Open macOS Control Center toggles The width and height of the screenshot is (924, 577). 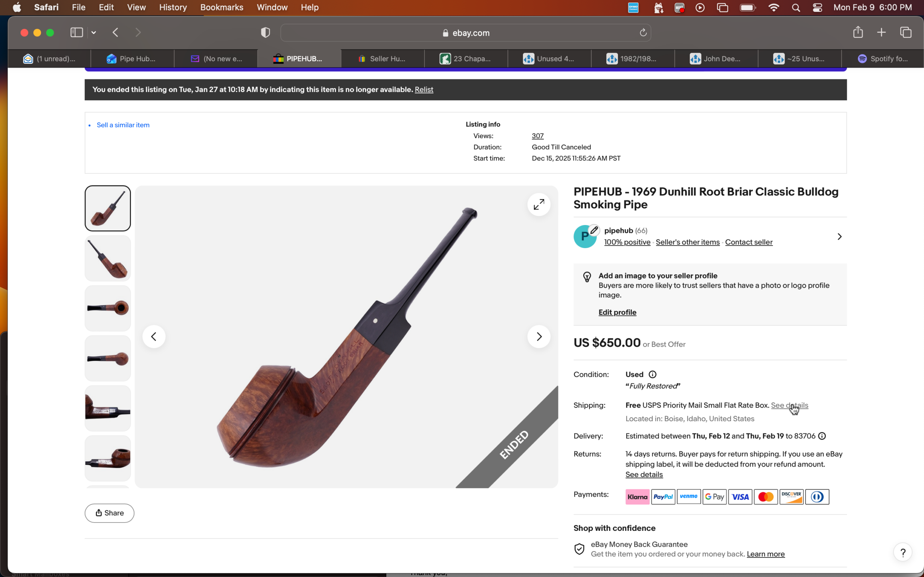click(817, 8)
